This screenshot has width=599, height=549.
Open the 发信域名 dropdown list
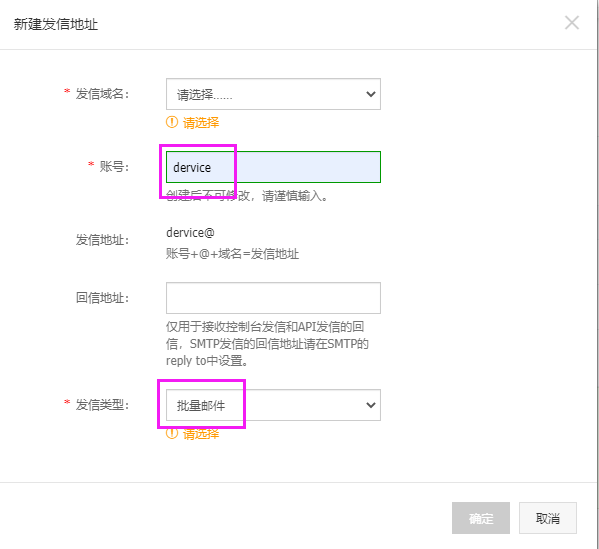(x=273, y=94)
